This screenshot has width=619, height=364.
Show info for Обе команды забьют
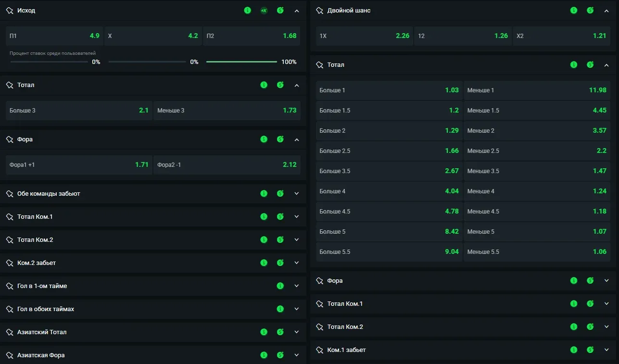tap(264, 194)
